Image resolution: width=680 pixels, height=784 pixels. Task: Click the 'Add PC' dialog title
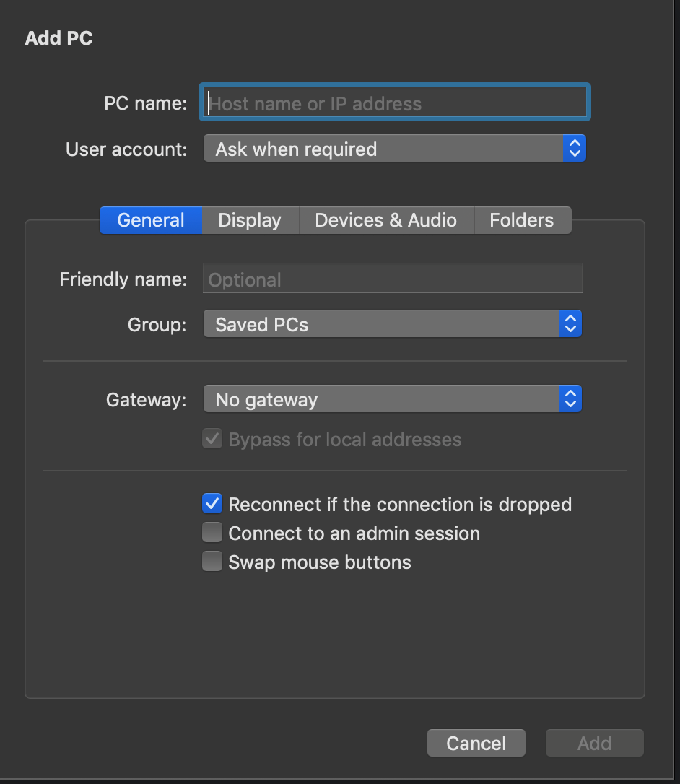(59, 38)
